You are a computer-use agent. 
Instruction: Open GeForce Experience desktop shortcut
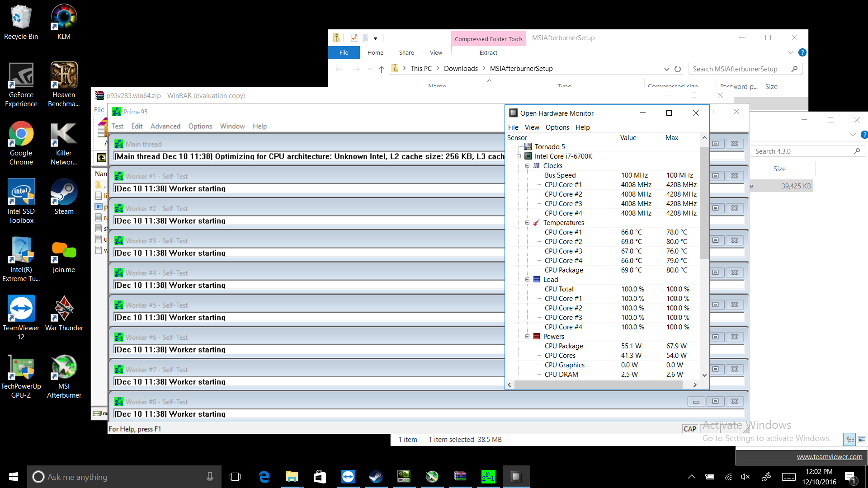[x=21, y=85]
